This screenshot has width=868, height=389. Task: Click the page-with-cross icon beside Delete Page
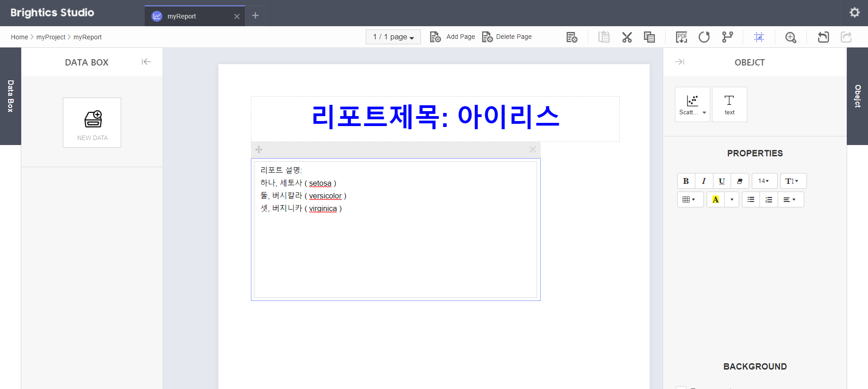click(572, 37)
